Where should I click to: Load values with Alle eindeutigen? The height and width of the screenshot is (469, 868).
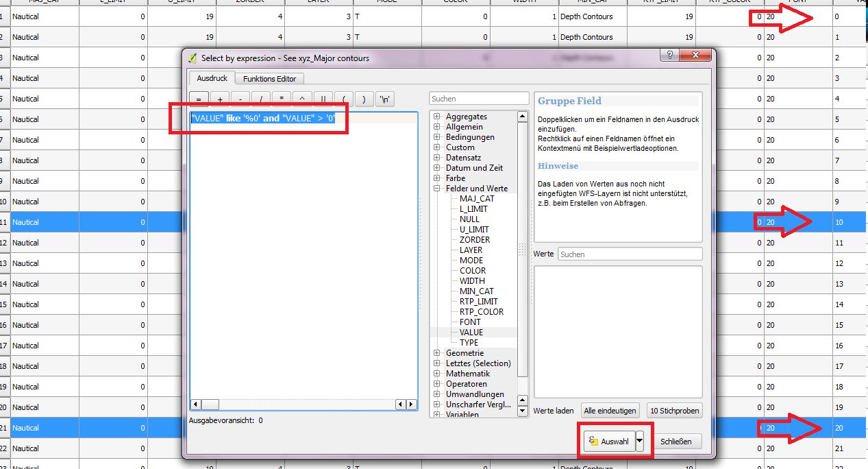[610, 411]
